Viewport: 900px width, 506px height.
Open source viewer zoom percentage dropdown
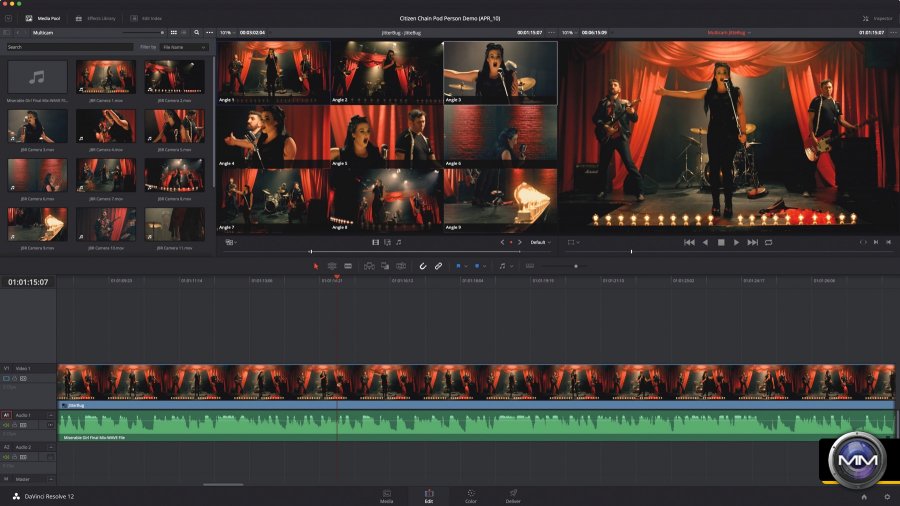tap(228, 33)
